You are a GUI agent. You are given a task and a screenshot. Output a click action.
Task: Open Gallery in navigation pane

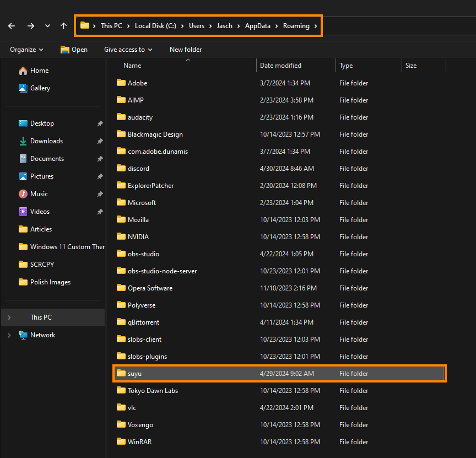click(x=34, y=88)
